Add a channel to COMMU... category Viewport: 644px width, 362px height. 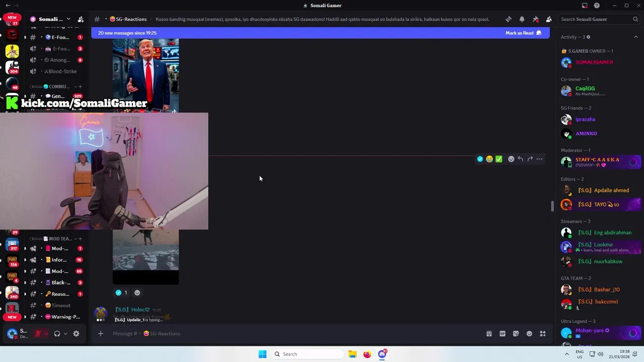click(x=79, y=86)
